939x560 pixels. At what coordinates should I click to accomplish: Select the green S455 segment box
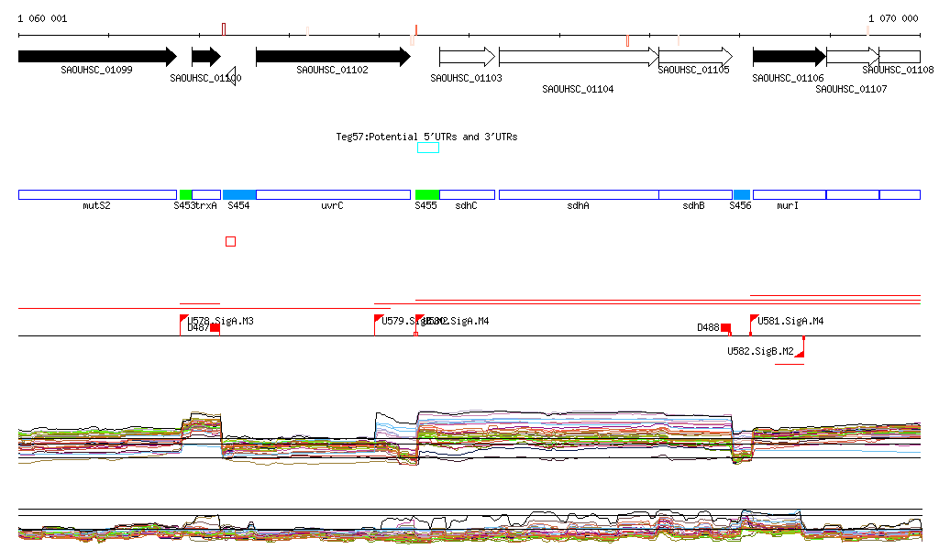tap(427, 194)
